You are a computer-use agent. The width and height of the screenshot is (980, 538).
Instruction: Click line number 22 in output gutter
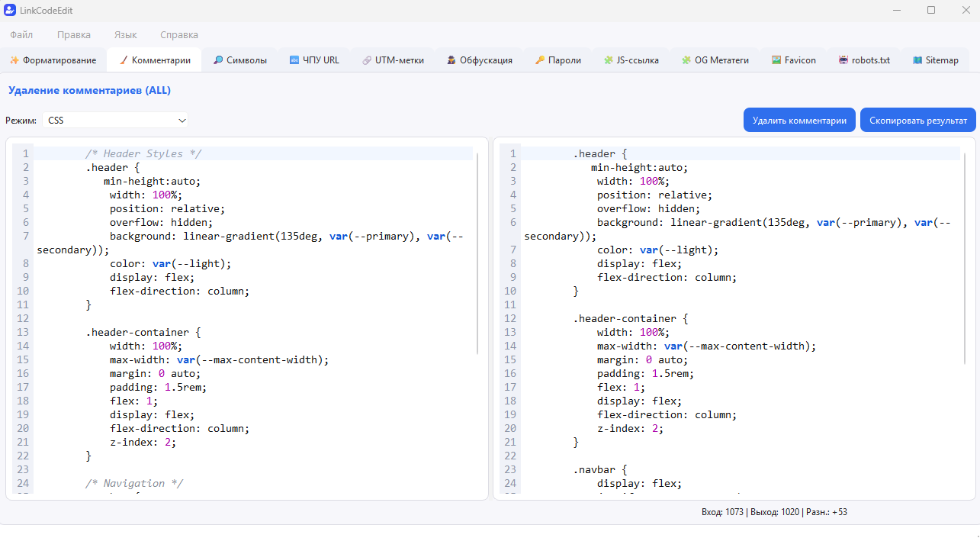click(x=510, y=456)
